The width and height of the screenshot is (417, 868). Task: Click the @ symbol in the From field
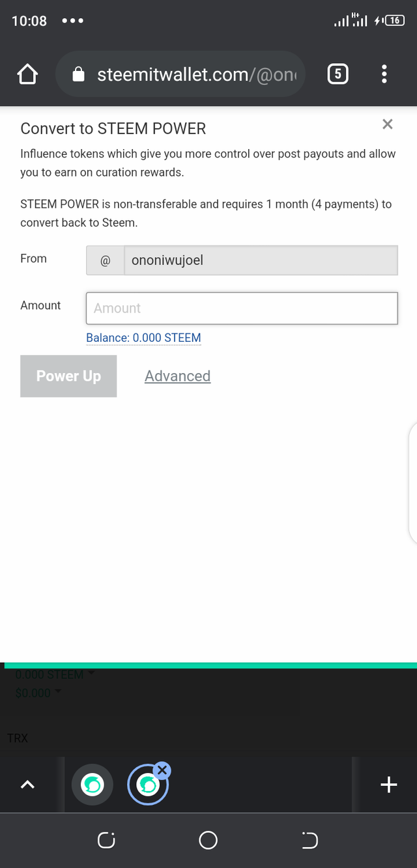[105, 260]
